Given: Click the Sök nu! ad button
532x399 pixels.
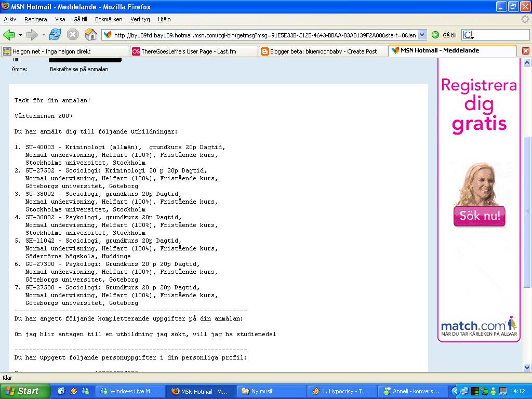Looking at the screenshot, I should coord(480,216).
